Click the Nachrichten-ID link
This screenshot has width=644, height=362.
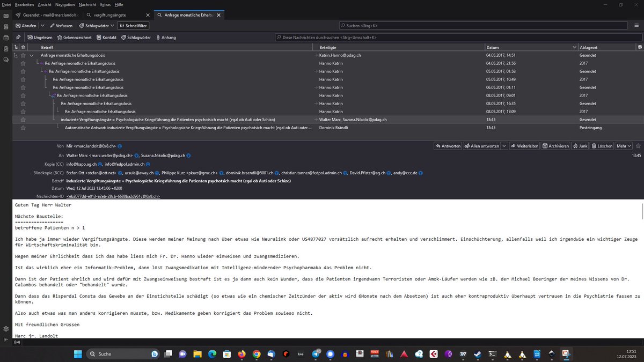coord(113,197)
